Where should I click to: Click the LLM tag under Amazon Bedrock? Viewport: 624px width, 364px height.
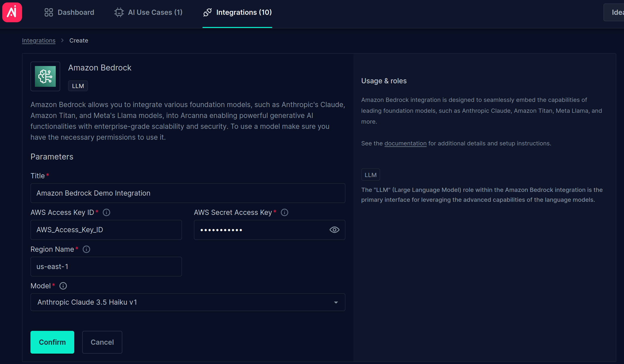(78, 86)
